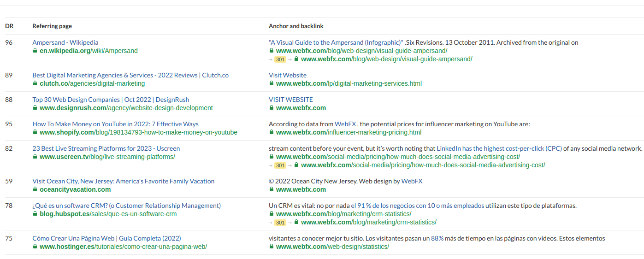This screenshot has height=259, width=644.
Task: Click the lock icon beside oceancityvacation.com
Action: pyautogui.click(x=35, y=189)
